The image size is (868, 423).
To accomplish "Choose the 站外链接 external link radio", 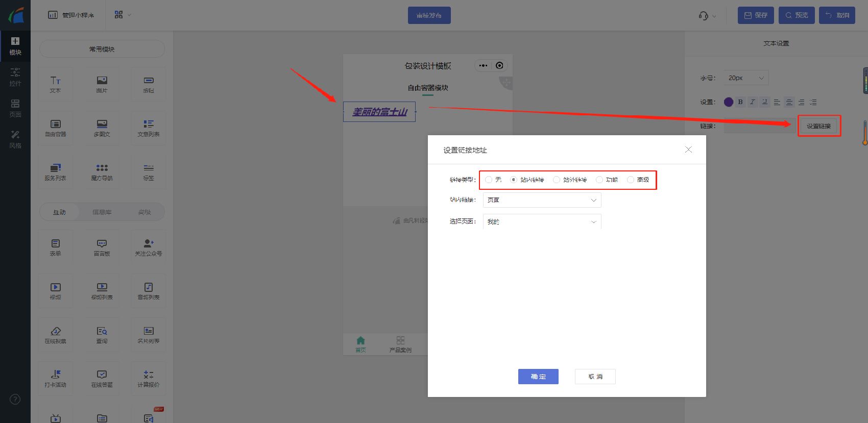I will point(557,180).
